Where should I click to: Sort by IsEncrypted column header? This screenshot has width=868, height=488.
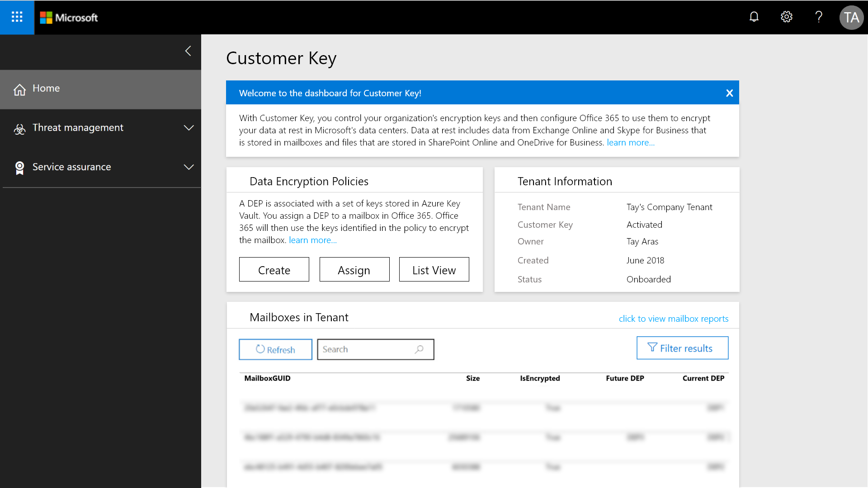coord(540,378)
